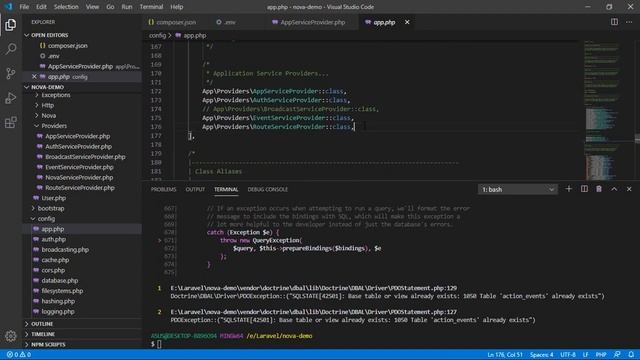The width and height of the screenshot is (640, 360).
Task: Change indentation via Spaces: 4
Action: 542,355
